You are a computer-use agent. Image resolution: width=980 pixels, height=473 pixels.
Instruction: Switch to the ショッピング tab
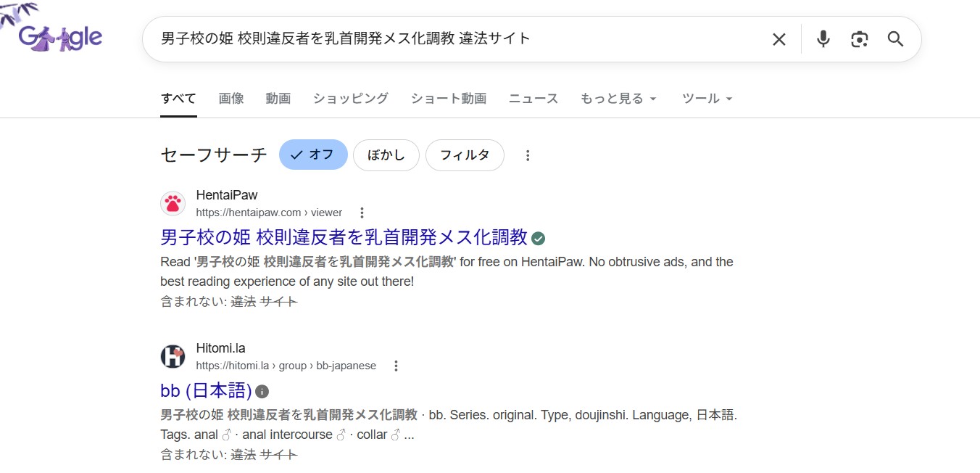[x=351, y=99]
